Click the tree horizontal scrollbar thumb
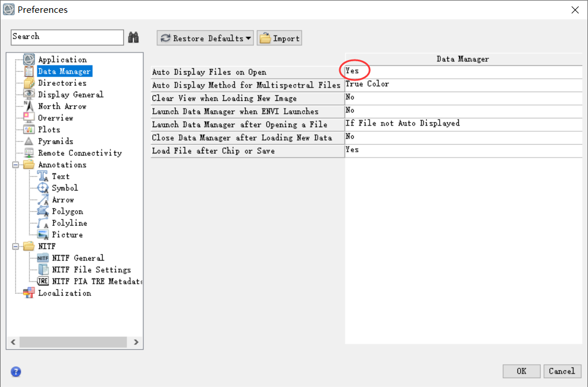 click(73, 342)
